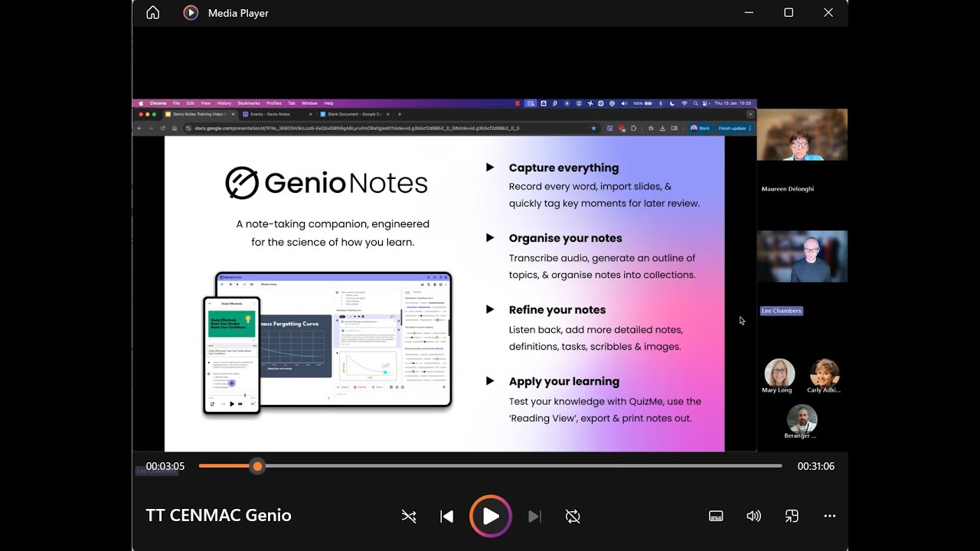Click the Chrome menu in video
Image resolution: width=980 pixels, height=551 pixels.
click(x=158, y=103)
